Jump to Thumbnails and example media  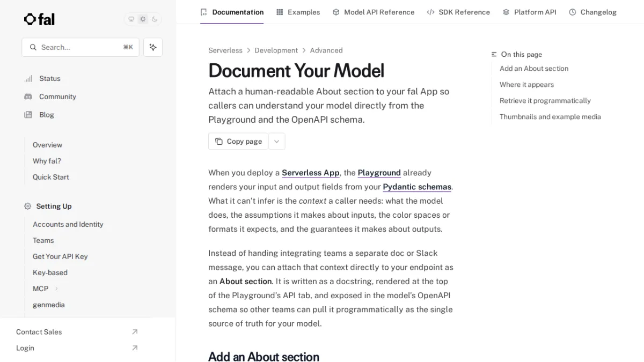(x=550, y=117)
